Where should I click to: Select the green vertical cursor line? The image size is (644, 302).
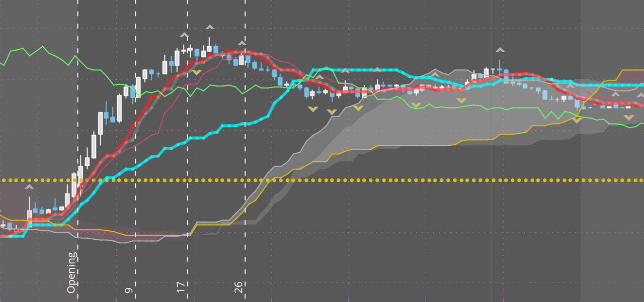(x=491, y=151)
